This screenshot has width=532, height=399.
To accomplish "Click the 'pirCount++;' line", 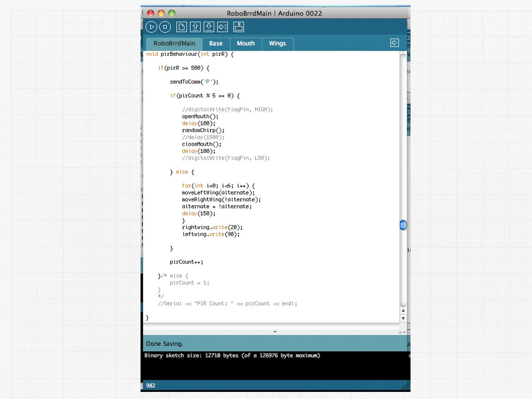I will point(187,262).
